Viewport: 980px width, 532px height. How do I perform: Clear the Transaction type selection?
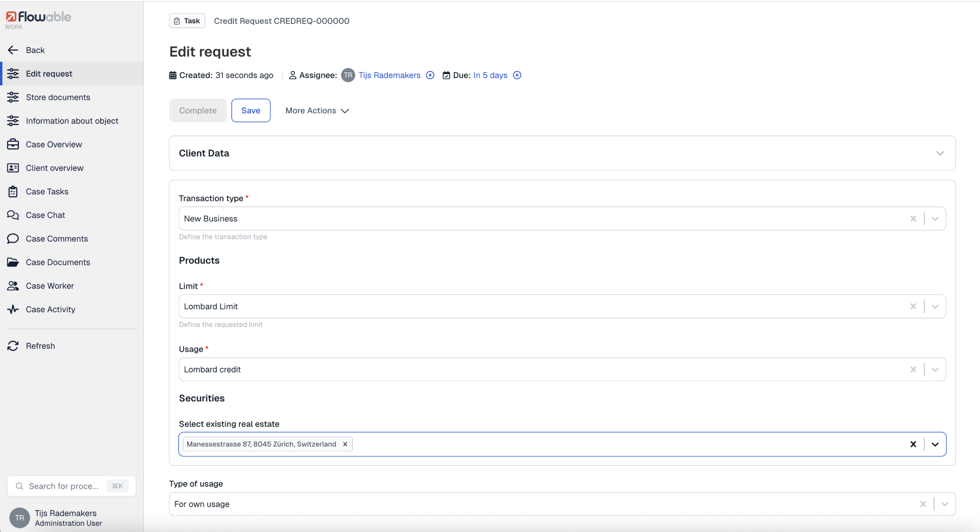[913, 219]
